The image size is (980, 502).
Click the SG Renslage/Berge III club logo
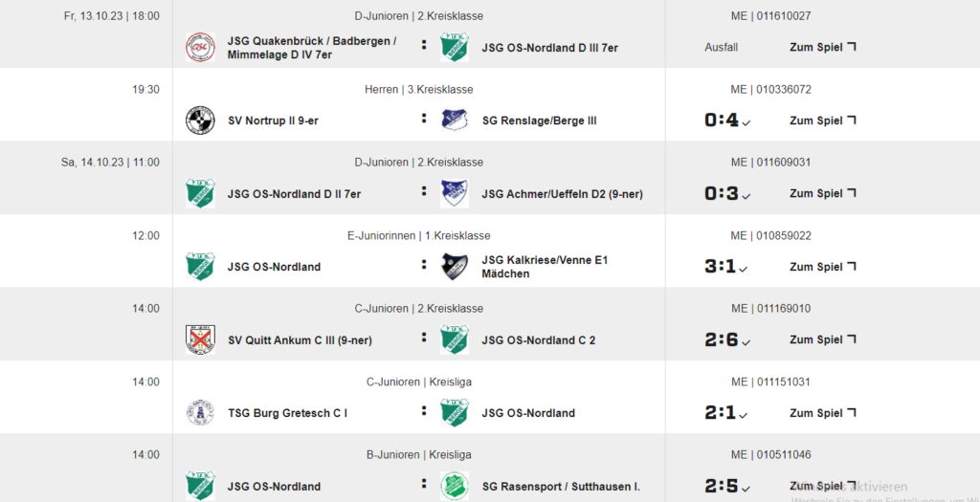click(x=455, y=120)
